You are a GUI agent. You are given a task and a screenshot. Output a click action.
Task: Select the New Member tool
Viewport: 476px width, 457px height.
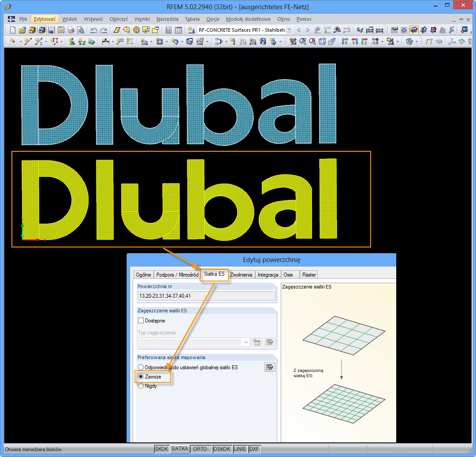(x=38, y=41)
